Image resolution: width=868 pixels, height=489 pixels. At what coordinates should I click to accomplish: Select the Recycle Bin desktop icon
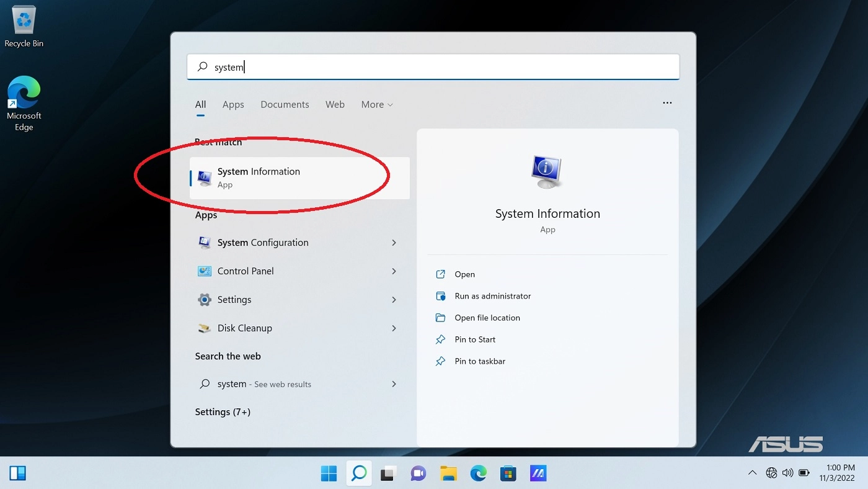(x=24, y=27)
